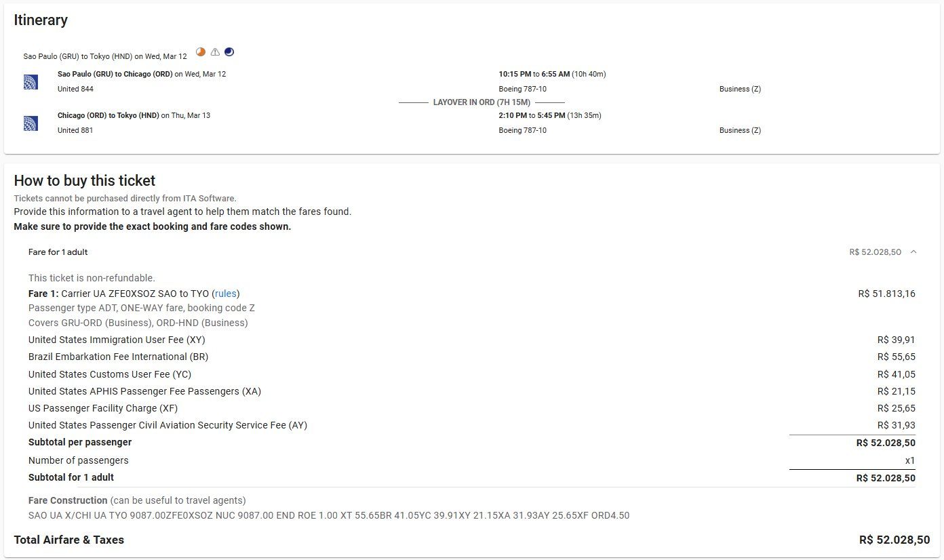Click base fare amount R$ 51.813,16

click(x=886, y=294)
